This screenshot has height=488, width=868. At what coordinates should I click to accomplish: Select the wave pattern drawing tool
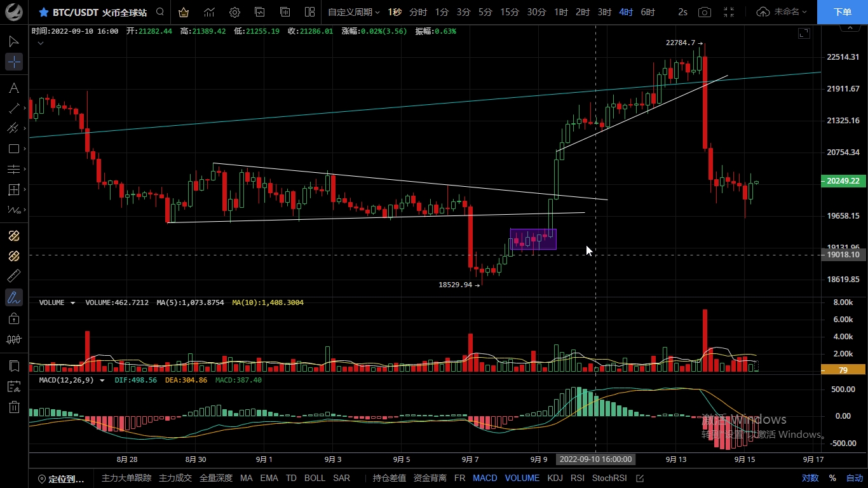(x=13, y=210)
